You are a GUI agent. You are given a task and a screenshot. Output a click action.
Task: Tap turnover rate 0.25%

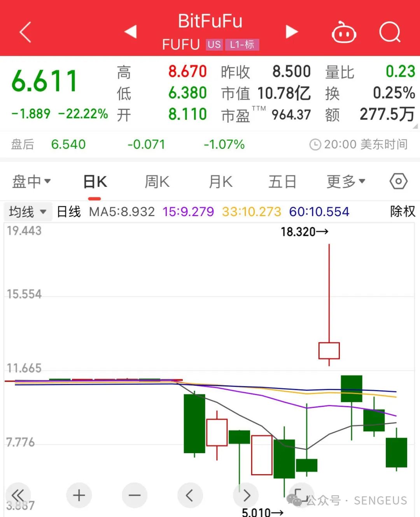394,93
